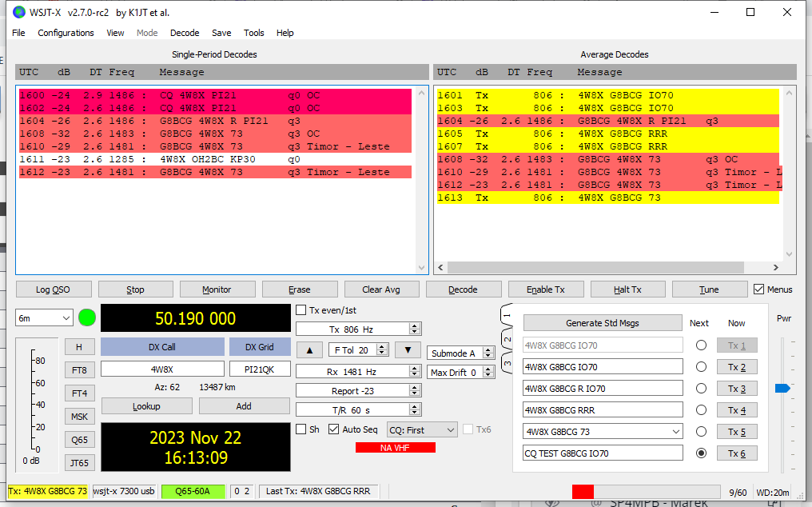This screenshot has height=507, width=812.
Task: Toggle the Tx even/1st checkbox
Action: click(301, 310)
